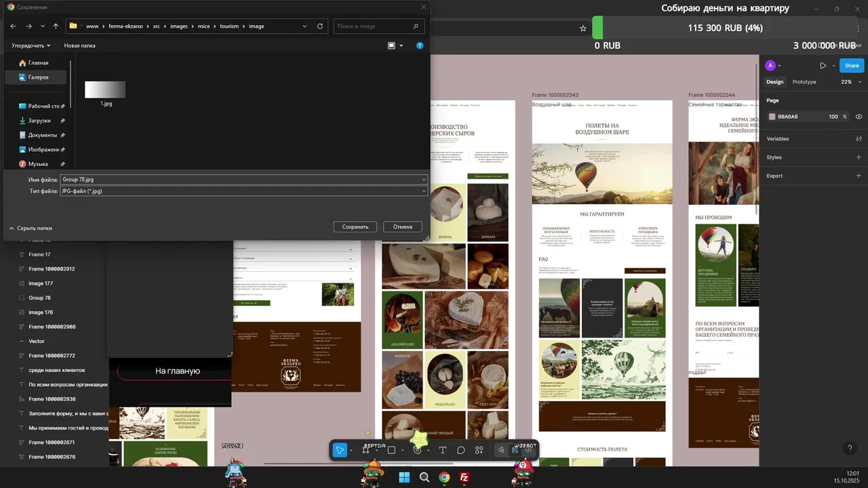
Task: Click the Present play icon in Figma
Action: [x=823, y=66]
